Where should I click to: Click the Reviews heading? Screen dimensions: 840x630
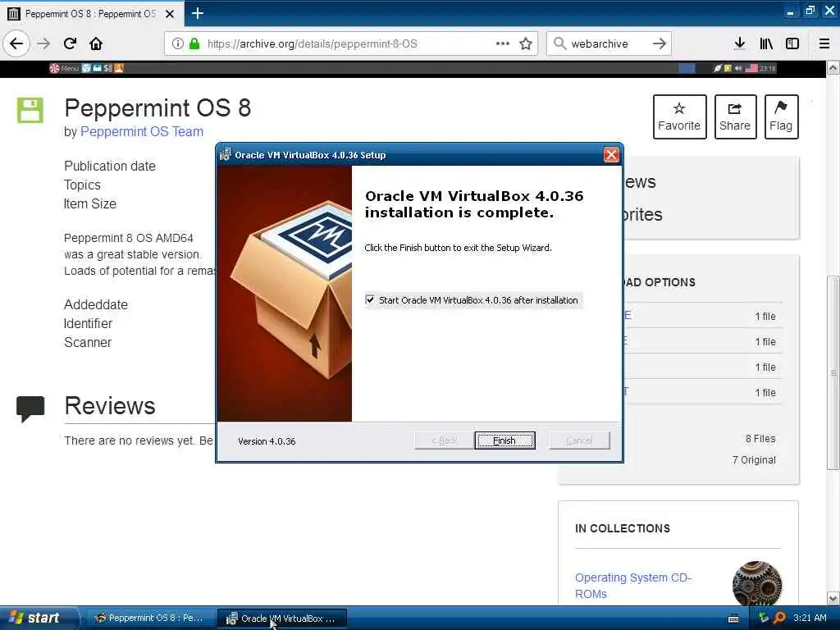coord(110,405)
